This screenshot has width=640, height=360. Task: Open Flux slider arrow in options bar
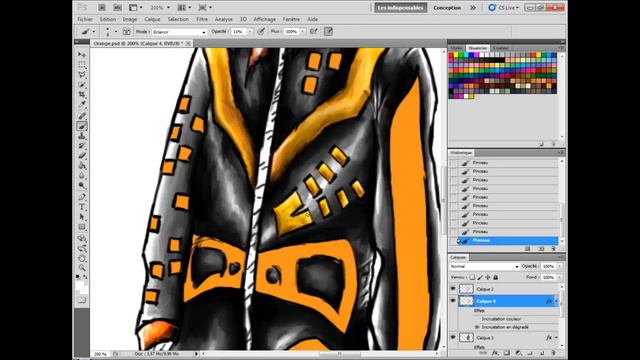point(303,32)
